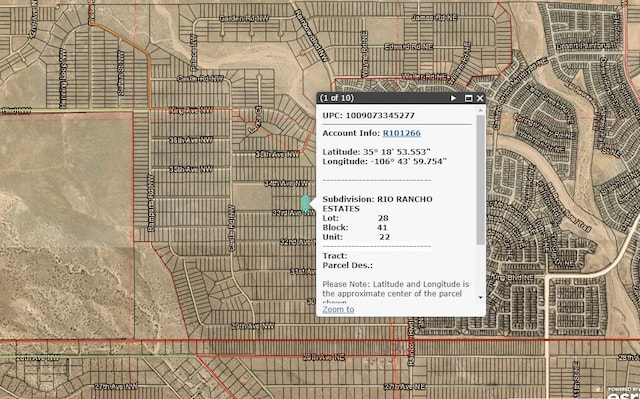Viewport: 640px width, 399px height.
Task: Click the Garden Rd NW label
Action: pyautogui.click(x=244, y=18)
